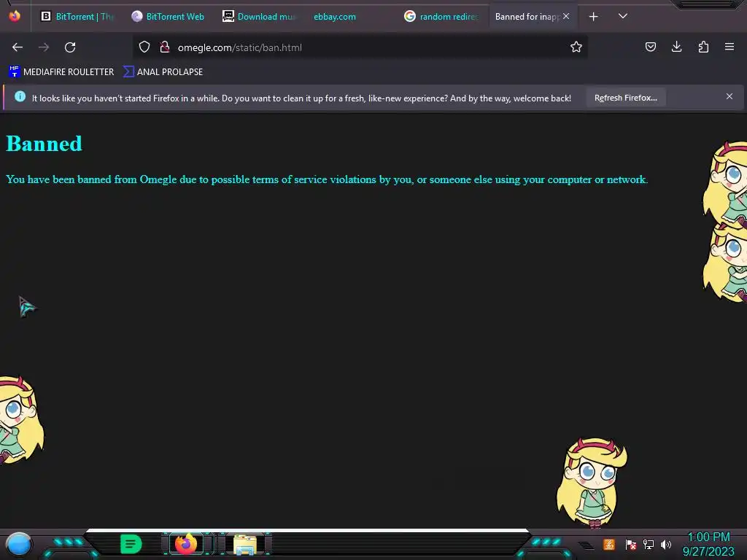Dismiss the Firefox refresh notification bar
The image size is (747, 560).
(x=729, y=97)
